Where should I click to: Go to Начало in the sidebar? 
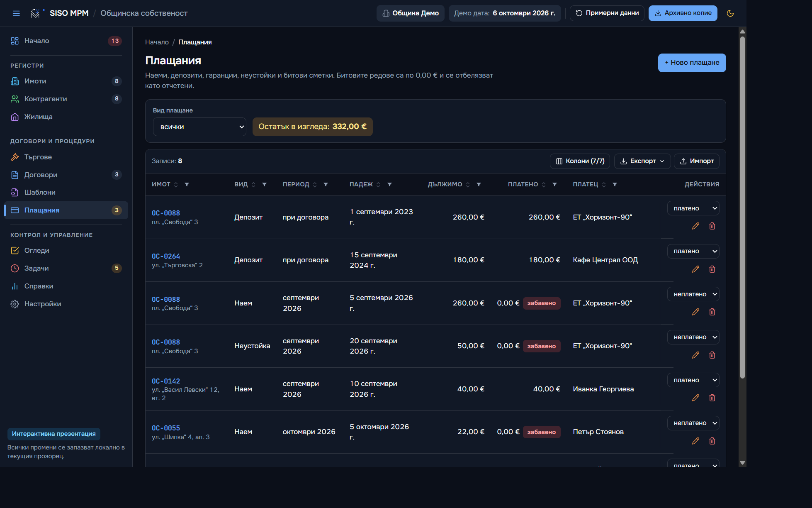pyautogui.click(x=66, y=41)
